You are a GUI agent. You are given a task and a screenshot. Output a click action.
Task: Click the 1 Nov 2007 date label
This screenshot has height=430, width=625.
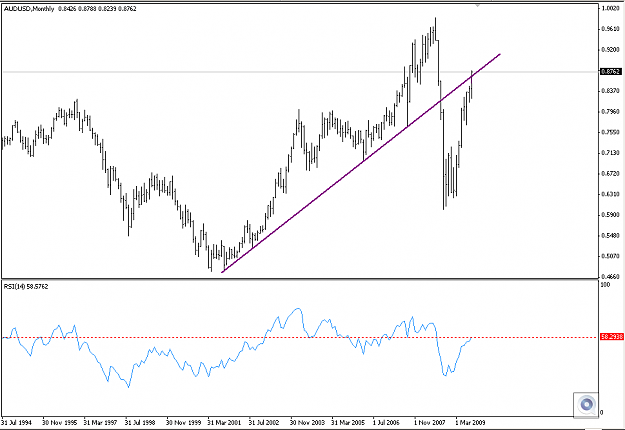429,422
